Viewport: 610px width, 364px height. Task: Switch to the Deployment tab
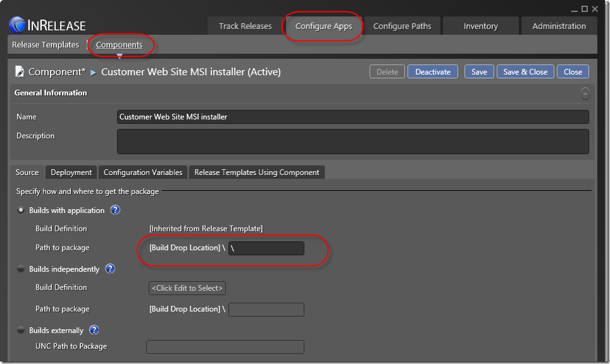pos(72,173)
